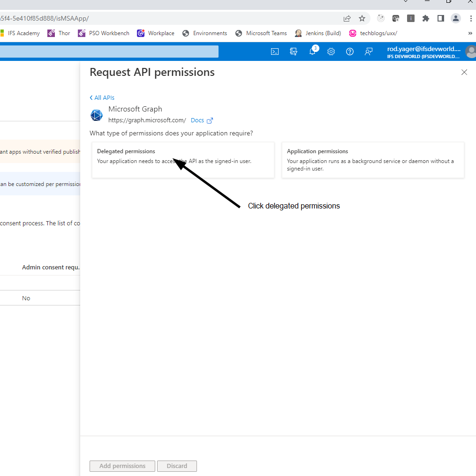Open Azure portal settings gear
The image size is (476, 476).
tap(331, 52)
